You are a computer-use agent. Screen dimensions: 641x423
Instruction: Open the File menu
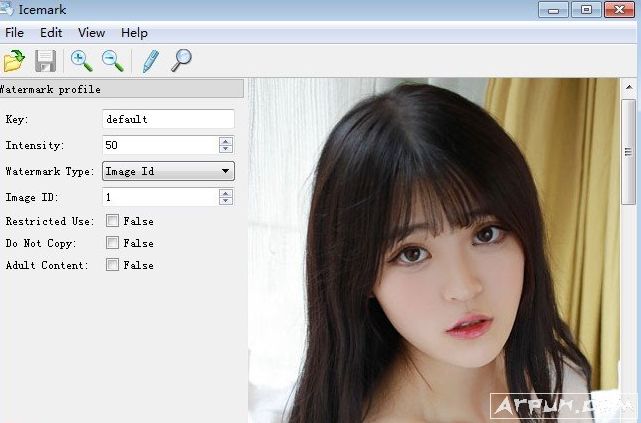point(14,33)
